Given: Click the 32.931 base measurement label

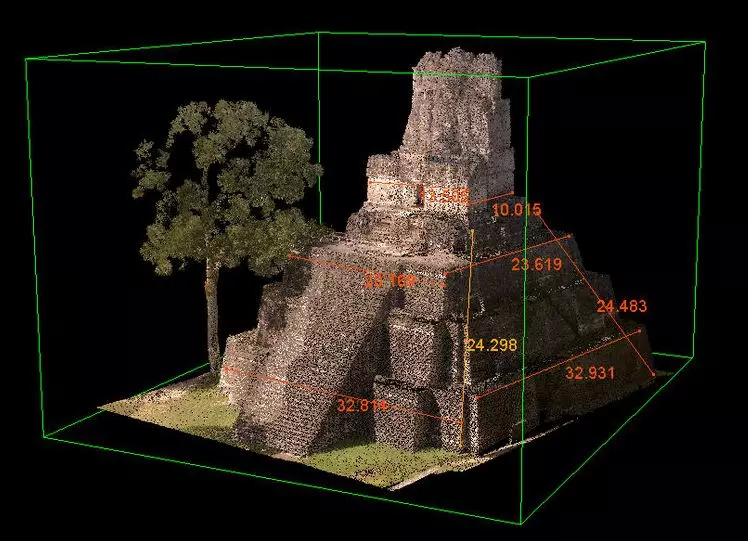Looking at the screenshot, I should (590, 373).
